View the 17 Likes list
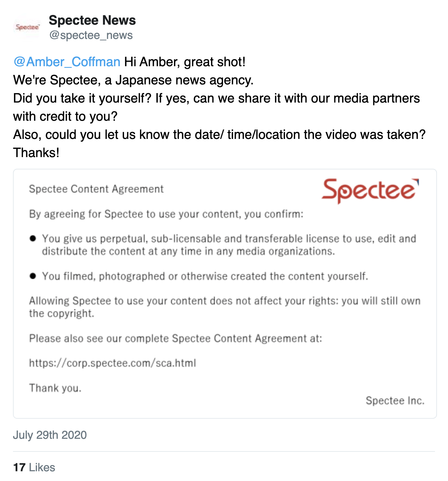448x481 pixels. [34, 467]
